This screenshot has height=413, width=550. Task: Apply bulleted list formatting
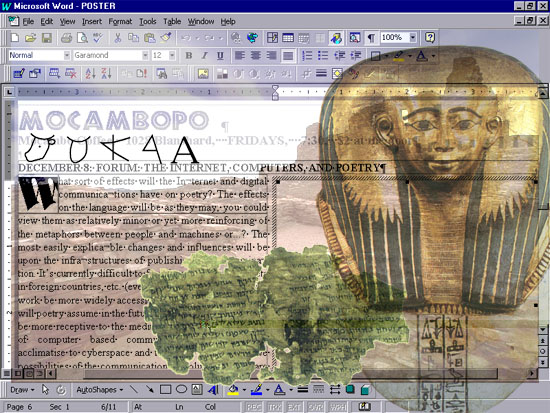coord(323,55)
